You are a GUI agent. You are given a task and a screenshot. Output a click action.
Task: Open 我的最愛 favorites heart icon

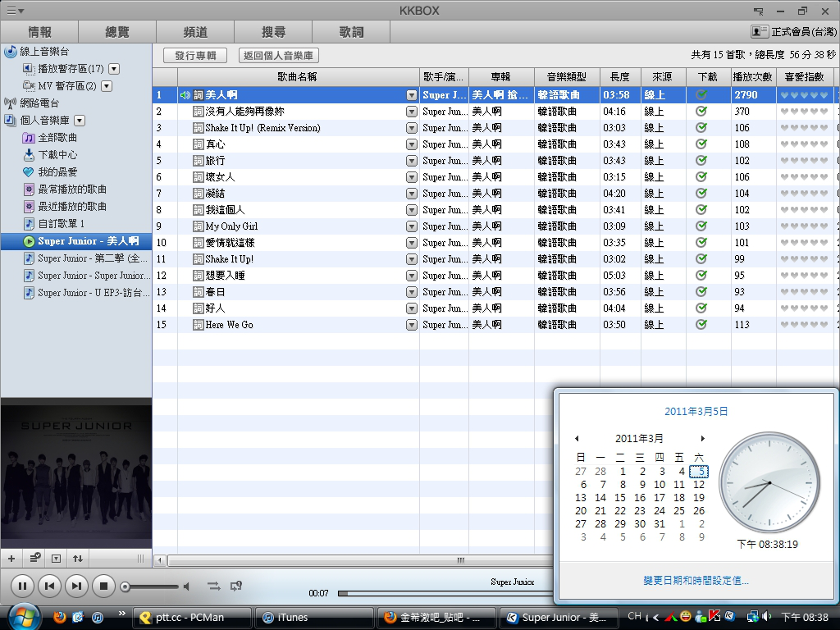[x=29, y=172]
